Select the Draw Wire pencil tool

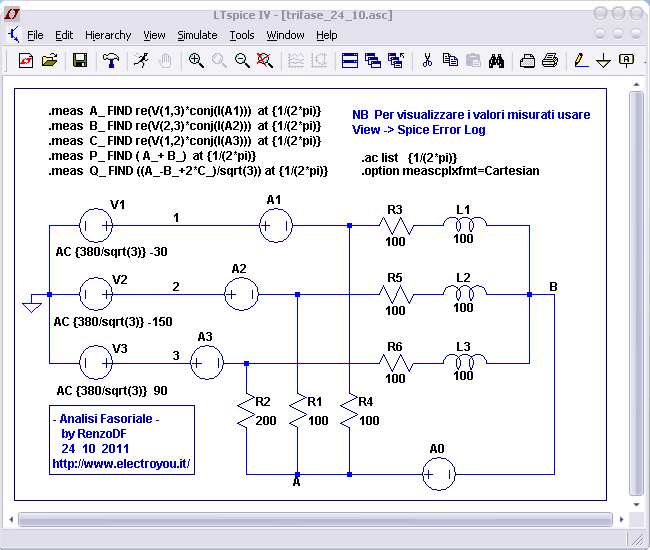click(x=581, y=60)
